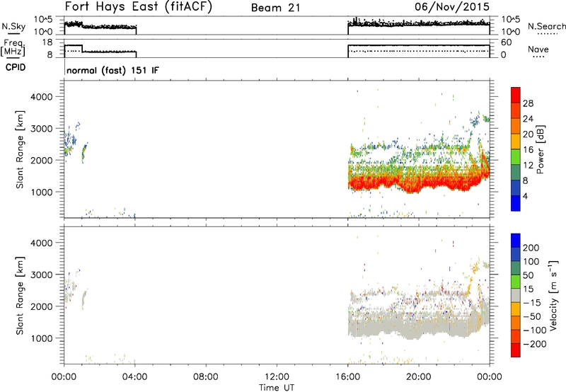The image size is (566, 392).
Task: Click the 'CPID' label
Action: [x=16, y=67]
